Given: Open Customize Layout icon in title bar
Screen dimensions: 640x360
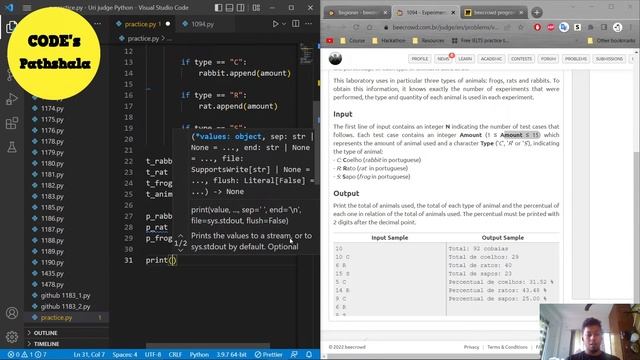Looking at the screenshot, I should [256, 8].
